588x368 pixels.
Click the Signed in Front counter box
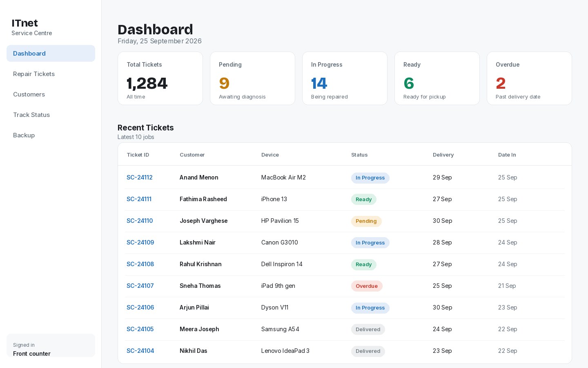pyautogui.click(x=51, y=346)
